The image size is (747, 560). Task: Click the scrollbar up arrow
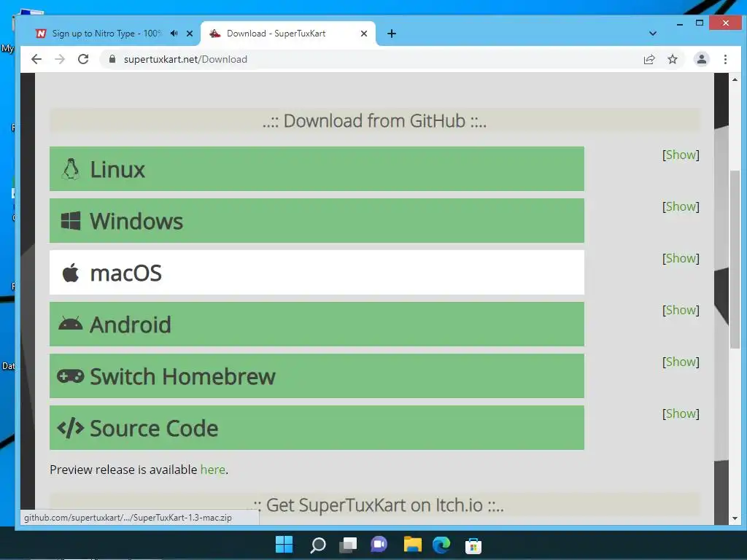click(x=735, y=79)
